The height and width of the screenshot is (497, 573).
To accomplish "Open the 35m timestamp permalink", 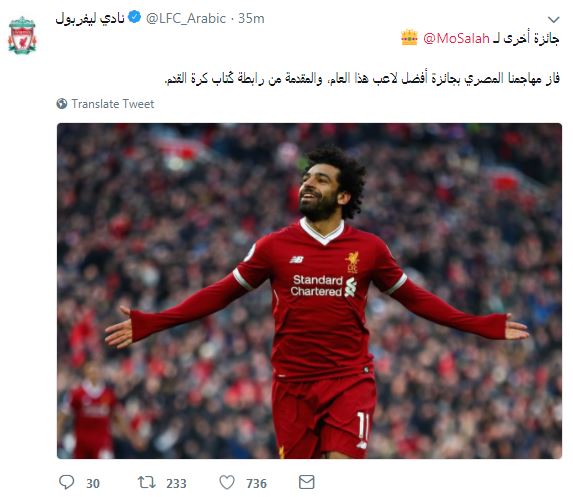I will (x=251, y=18).
